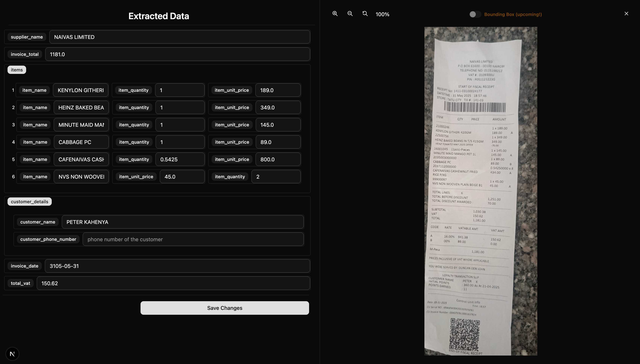Open the Next.js dev tools badge
Image resolution: width=640 pixels, height=364 pixels.
click(x=12, y=354)
